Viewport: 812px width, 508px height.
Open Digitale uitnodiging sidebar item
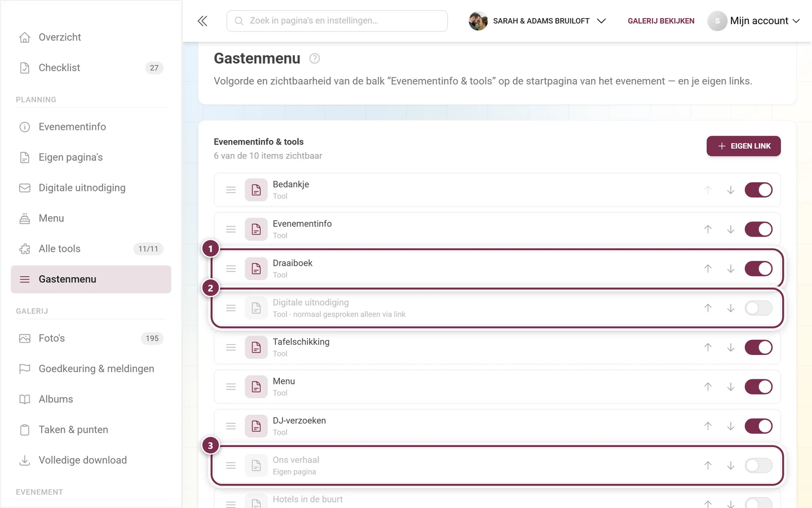pyautogui.click(x=91, y=188)
